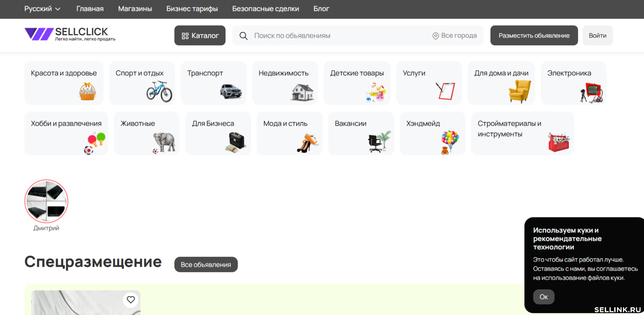The image size is (644, 315).
Task: Open Sport and leisure bicycle category
Action: pos(142,83)
